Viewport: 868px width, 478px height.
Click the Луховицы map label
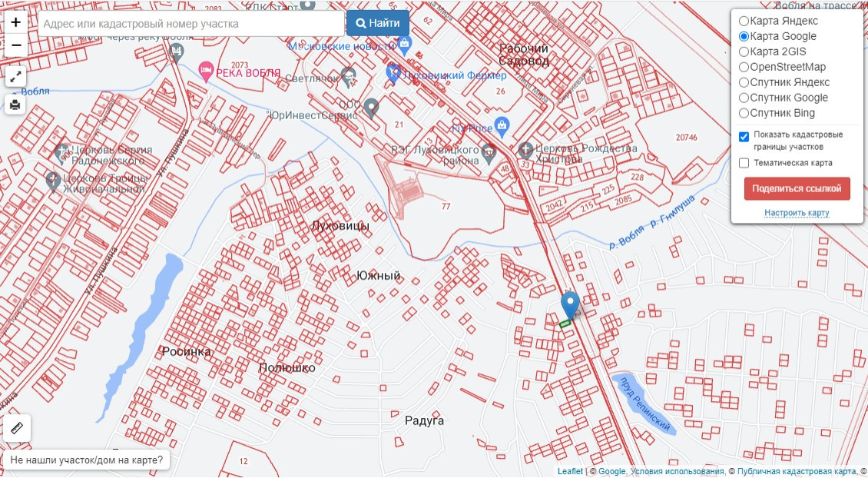click(340, 226)
